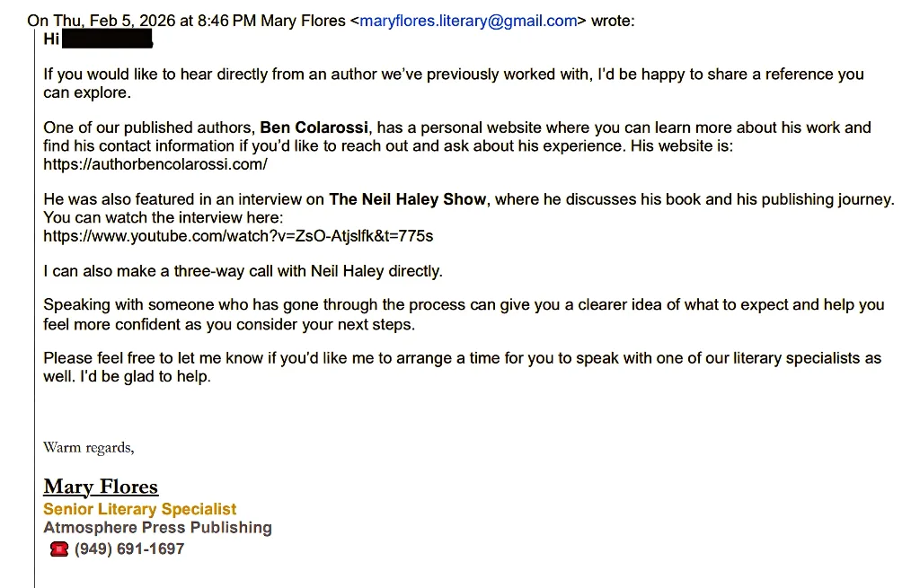This screenshot has height=588, width=920.
Task: Click the three-way call with Neil Haley sentence
Action: 243,270
